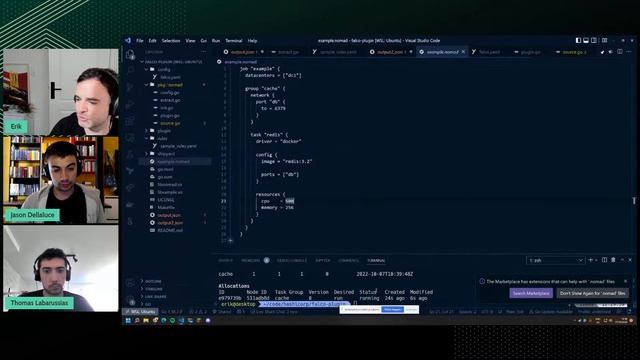
Task: Open the terminal shell selector dropdown
Action: [x=555, y=260]
